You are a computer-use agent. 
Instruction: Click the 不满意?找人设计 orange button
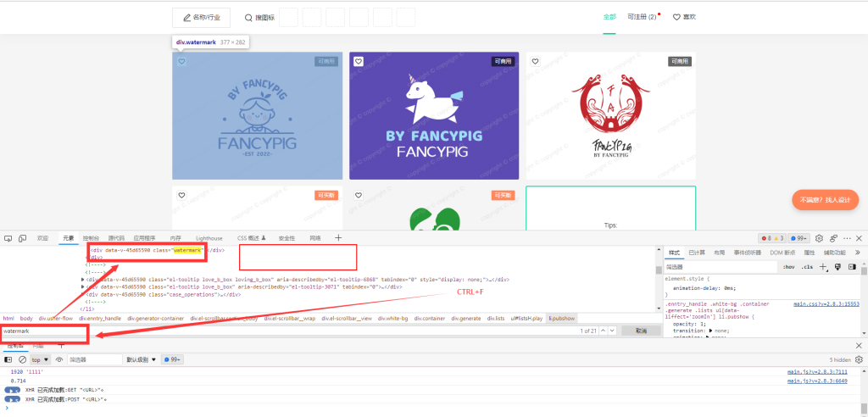click(825, 199)
